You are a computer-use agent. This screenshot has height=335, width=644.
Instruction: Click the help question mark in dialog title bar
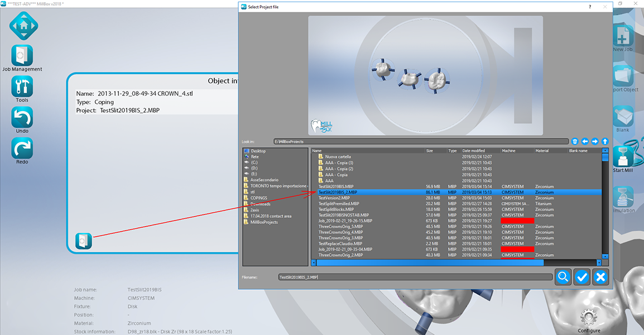pyautogui.click(x=590, y=7)
